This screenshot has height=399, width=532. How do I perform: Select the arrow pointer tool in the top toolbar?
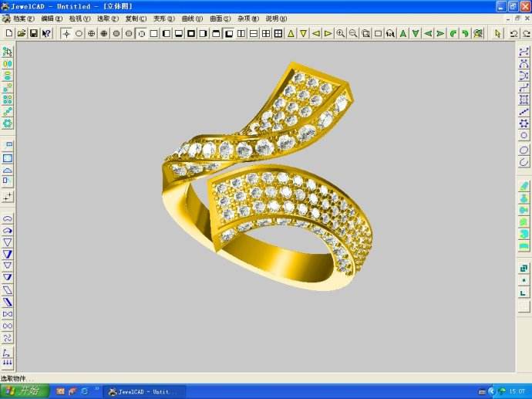pyautogui.click(x=498, y=33)
